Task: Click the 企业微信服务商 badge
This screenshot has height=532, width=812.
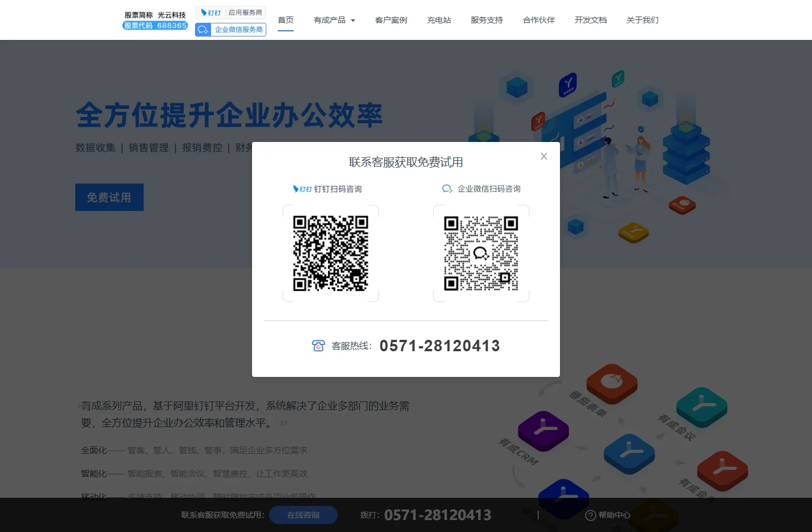Action: pos(231,30)
